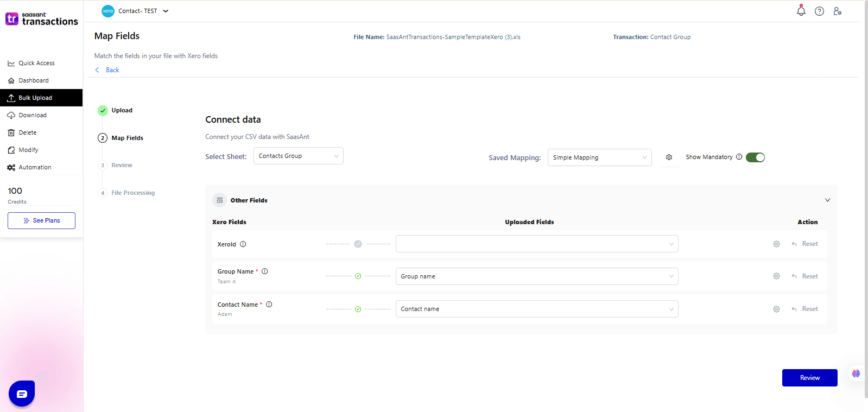Open settings gear for Group Name row
Image resolution: width=868 pixels, height=412 pixels.
(776, 276)
